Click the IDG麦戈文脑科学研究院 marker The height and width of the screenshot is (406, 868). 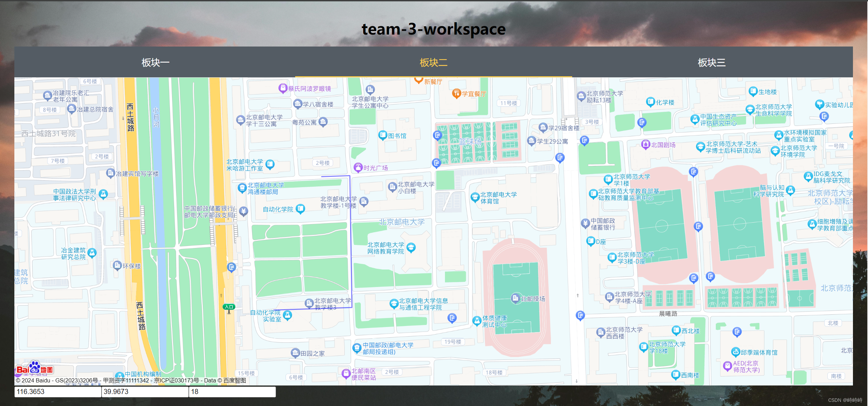808,177
